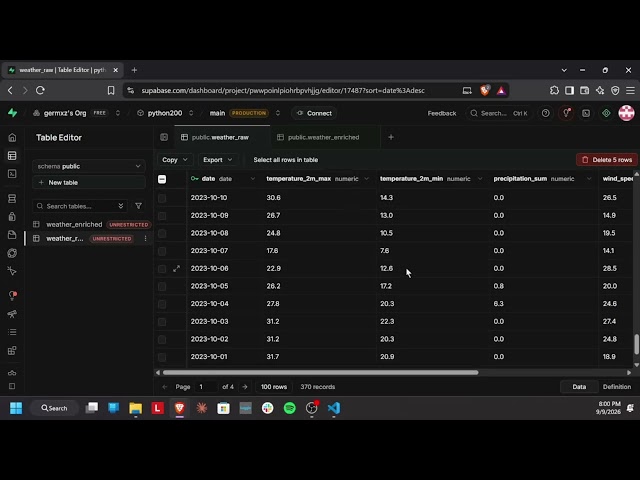Open user avatar menu

pos(626,113)
